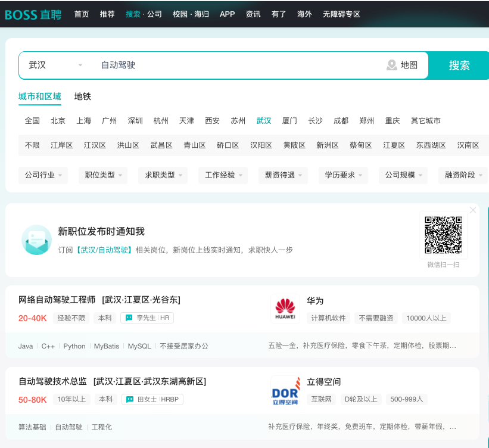This screenshot has width=489, height=448.
Task: Expand the 融资阶段 filter
Action: tap(463, 175)
